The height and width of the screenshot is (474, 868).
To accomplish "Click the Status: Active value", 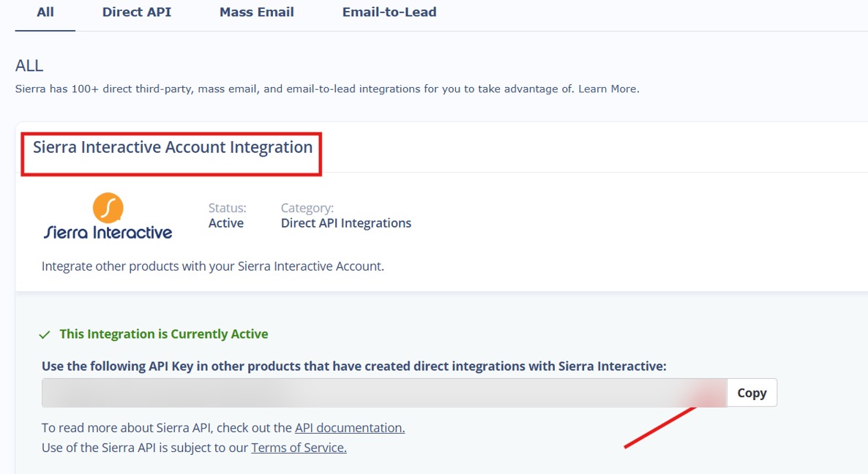I will (226, 223).
